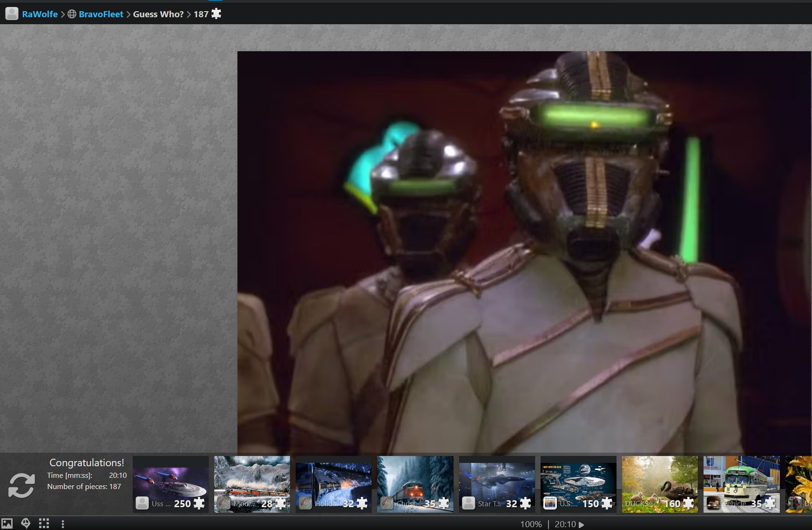The width and height of the screenshot is (812, 530).
Task: Open the U.S... 150-piece starship puzzle
Action: (578, 484)
